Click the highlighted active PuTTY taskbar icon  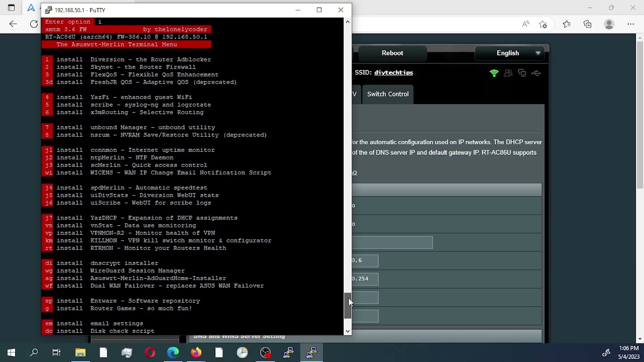[x=312, y=353]
